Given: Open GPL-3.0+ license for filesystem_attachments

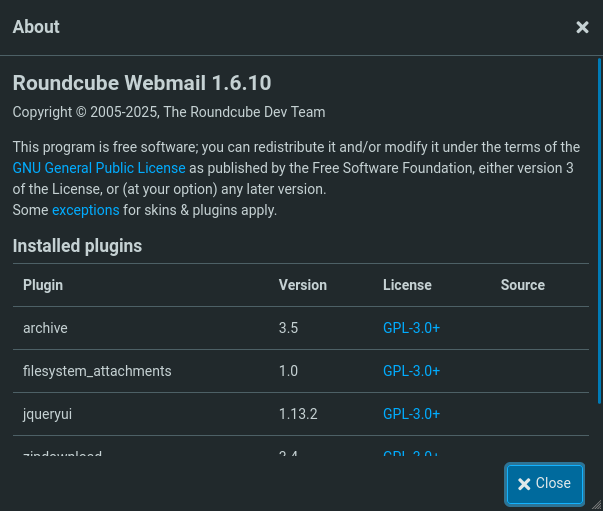Looking at the screenshot, I should (411, 371).
